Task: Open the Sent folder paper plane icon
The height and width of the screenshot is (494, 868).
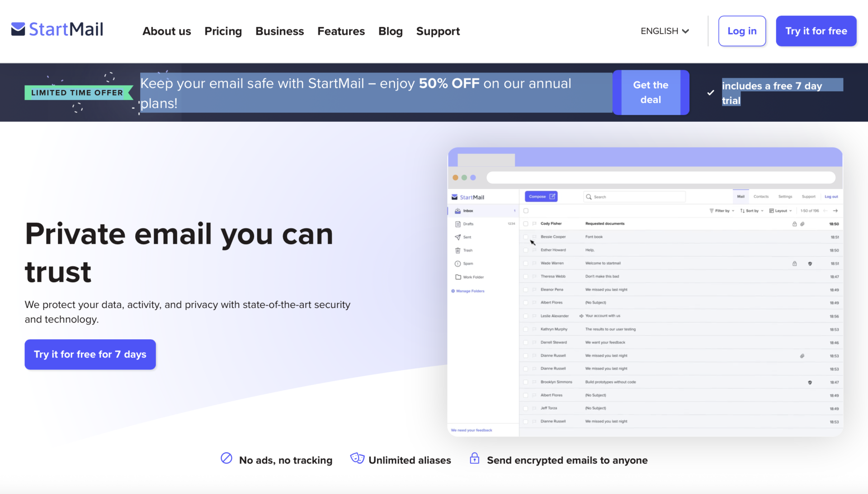Action: (x=458, y=237)
